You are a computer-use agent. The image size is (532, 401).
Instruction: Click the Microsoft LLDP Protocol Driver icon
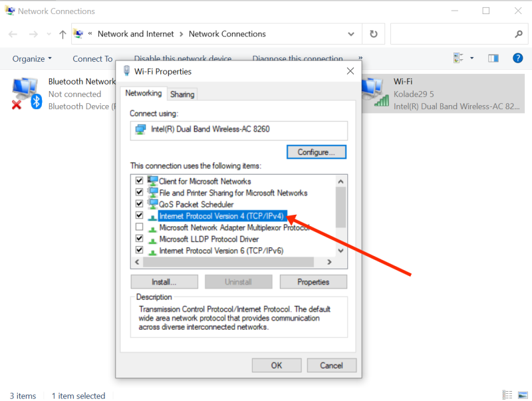153,240
